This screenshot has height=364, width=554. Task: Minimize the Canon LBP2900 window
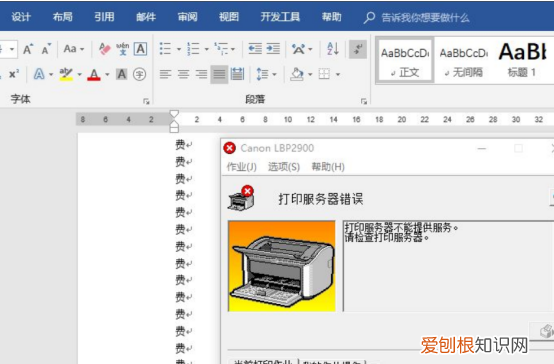point(482,148)
